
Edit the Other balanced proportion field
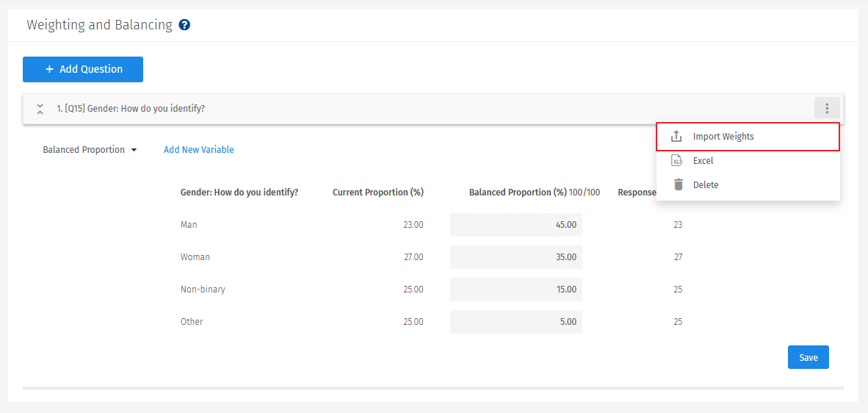tap(516, 322)
